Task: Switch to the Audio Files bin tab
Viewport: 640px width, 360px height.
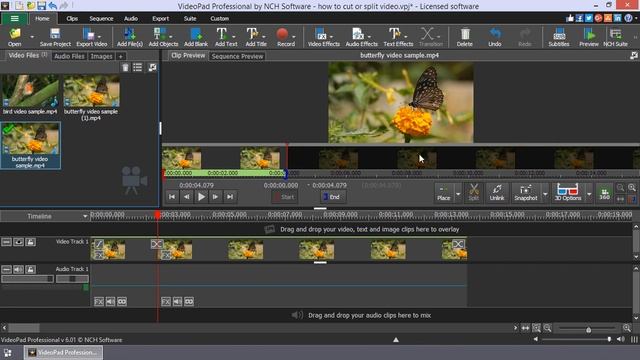Action: click(69, 56)
